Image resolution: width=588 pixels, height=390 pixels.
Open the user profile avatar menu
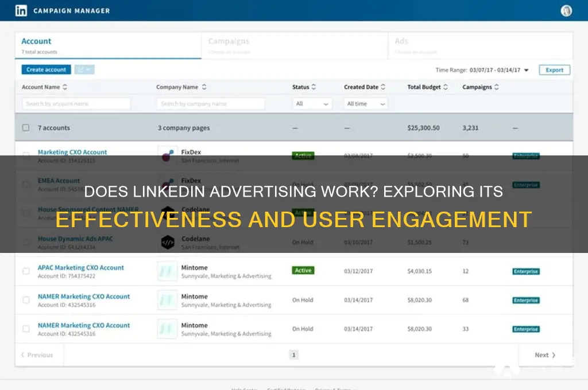pyautogui.click(x=566, y=10)
